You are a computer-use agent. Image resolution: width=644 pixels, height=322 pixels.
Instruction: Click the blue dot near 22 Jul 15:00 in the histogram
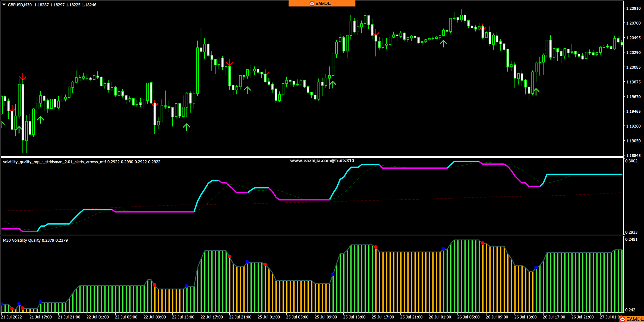point(187,286)
